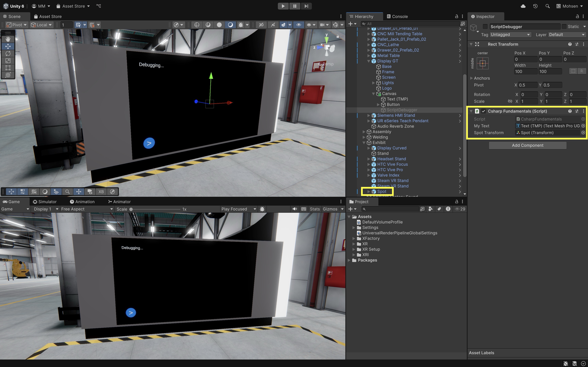Select the Rect transform tool
This screenshot has height=367, width=588.
coord(8,68)
